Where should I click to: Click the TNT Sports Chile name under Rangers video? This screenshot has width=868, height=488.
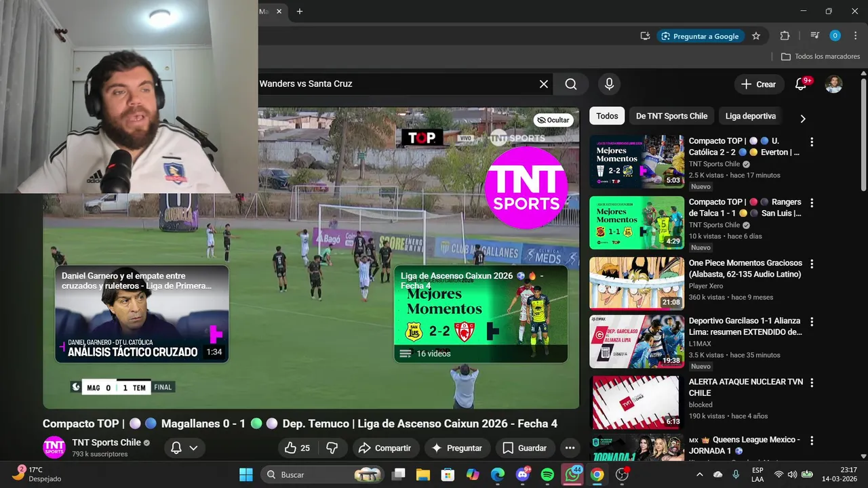tap(714, 225)
